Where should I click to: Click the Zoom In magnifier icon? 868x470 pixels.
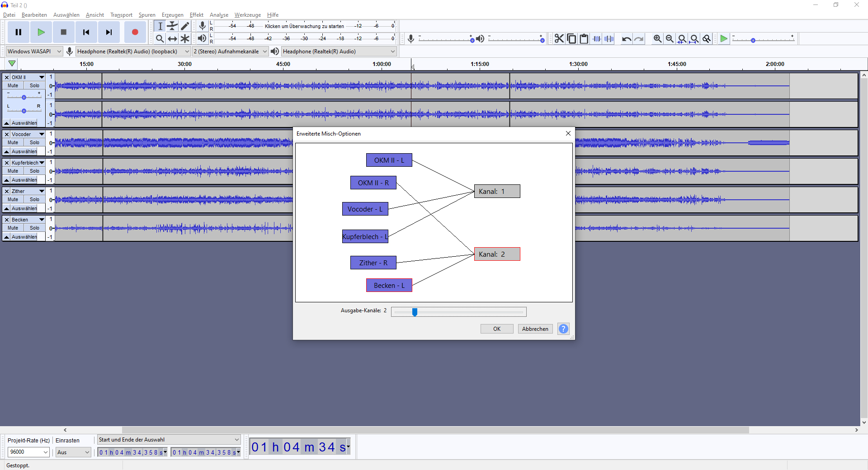coord(657,39)
